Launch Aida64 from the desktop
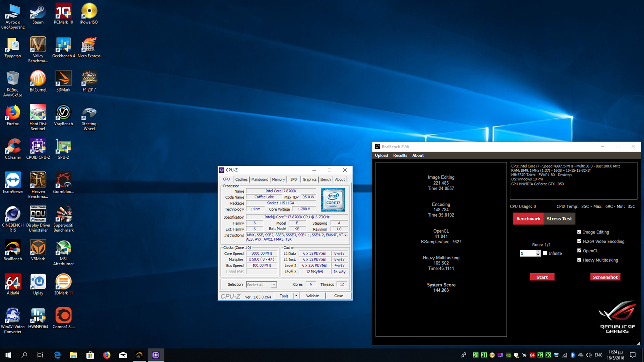Screen dimensions: 644x362 [x=13, y=284]
